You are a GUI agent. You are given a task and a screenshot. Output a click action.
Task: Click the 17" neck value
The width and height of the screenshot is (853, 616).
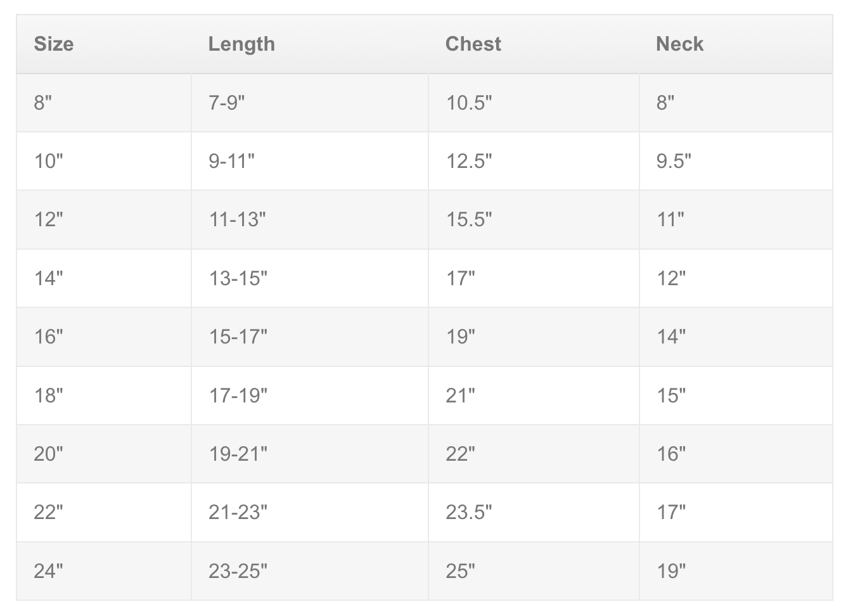click(671, 512)
